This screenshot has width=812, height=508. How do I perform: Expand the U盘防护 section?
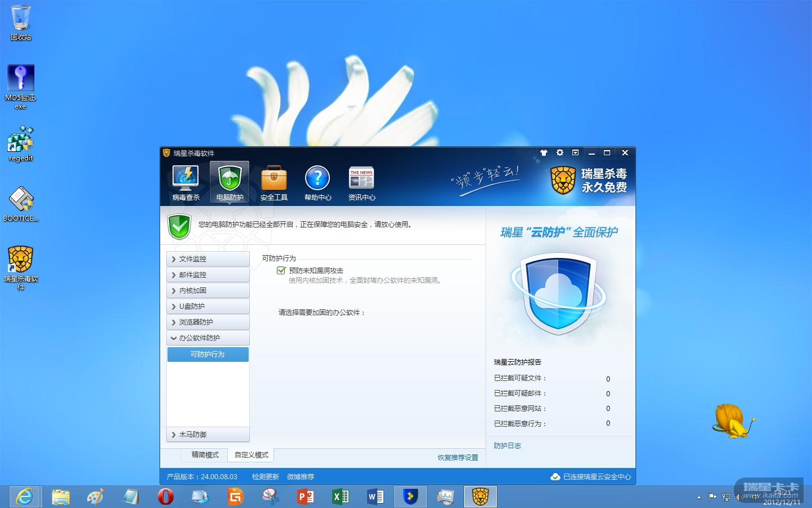coord(208,306)
